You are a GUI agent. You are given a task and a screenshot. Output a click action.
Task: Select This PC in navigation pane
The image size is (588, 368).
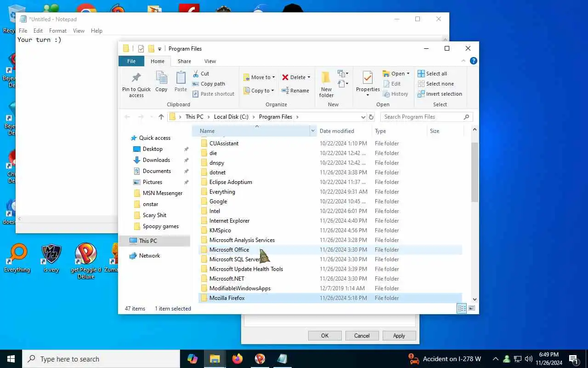pos(154,241)
